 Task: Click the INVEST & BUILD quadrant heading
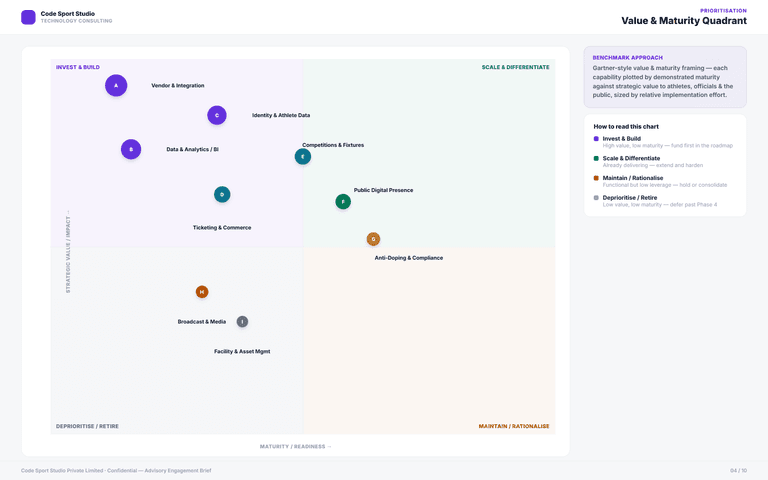point(78,68)
